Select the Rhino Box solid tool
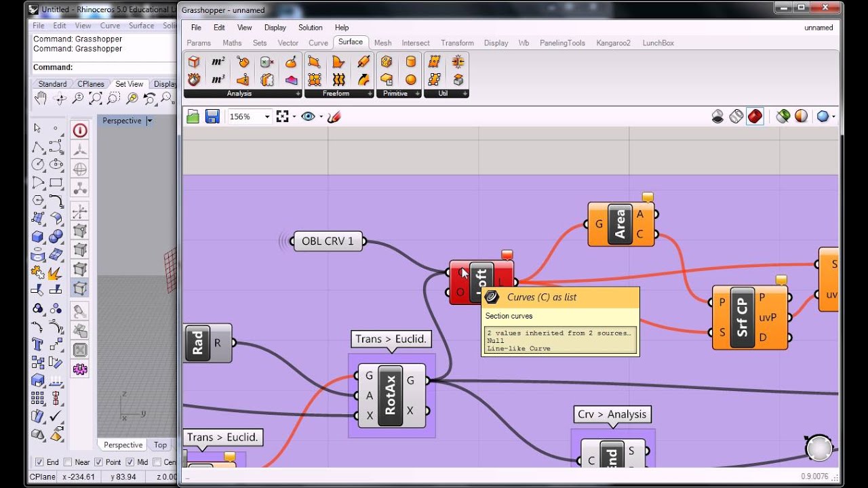868x488 pixels. (38, 237)
